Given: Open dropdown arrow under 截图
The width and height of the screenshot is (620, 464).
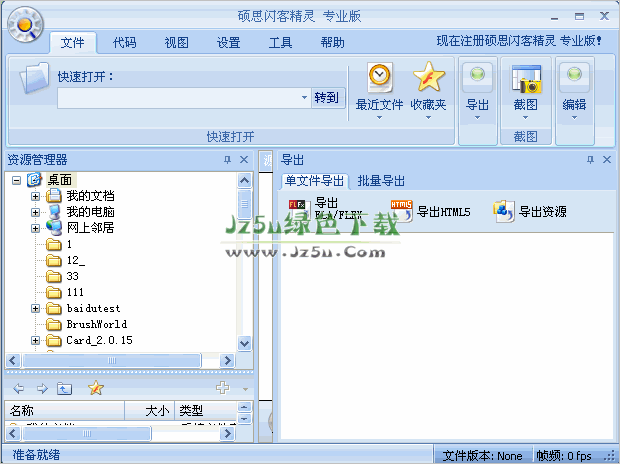Looking at the screenshot, I should 525,117.
